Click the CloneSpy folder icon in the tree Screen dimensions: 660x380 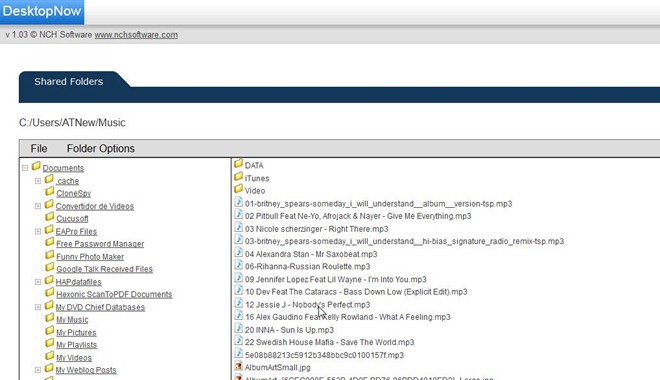[50, 191]
